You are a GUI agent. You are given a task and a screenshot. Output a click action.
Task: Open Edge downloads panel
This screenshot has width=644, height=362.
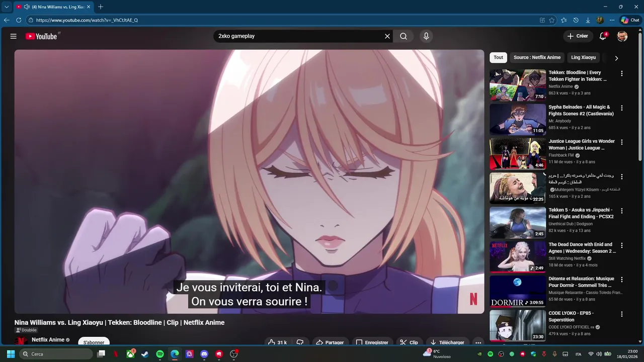pyautogui.click(x=588, y=20)
